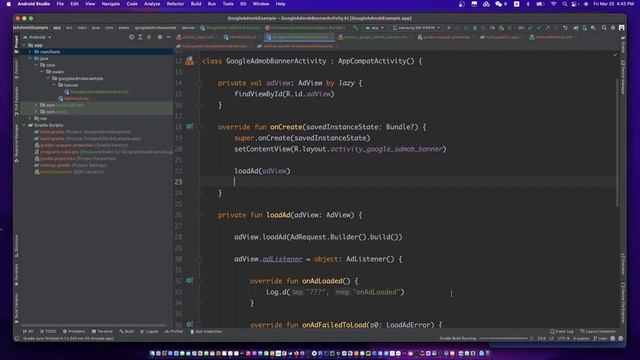
Task: Expand the res folder
Action: (x=30, y=118)
